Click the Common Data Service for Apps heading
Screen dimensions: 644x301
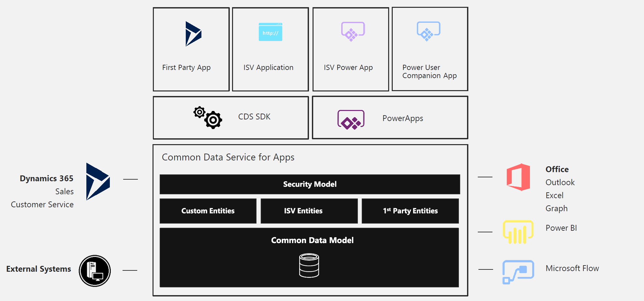[228, 157]
